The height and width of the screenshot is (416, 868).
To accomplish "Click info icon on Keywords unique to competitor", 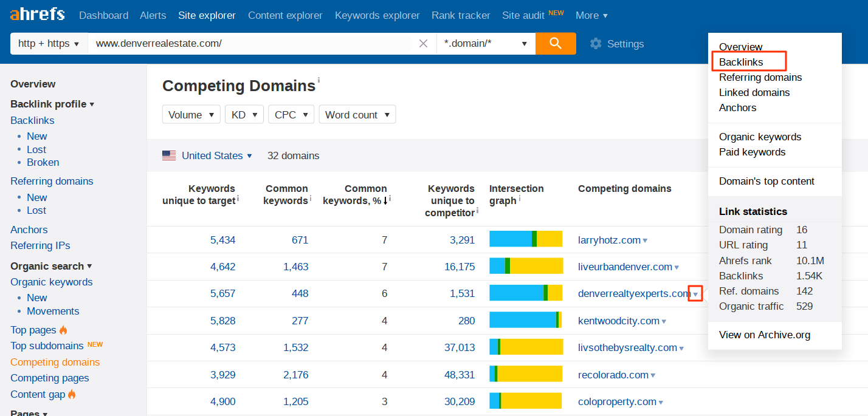I will coord(478,210).
